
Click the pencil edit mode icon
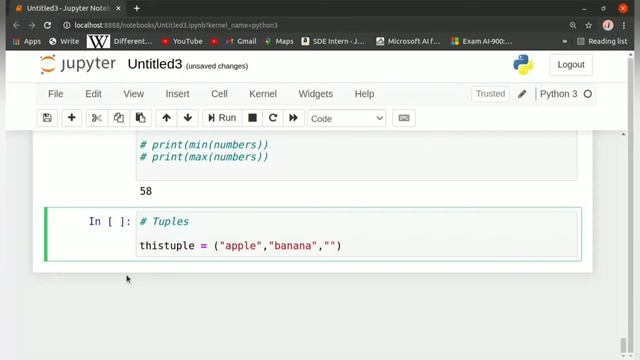point(522,94)
